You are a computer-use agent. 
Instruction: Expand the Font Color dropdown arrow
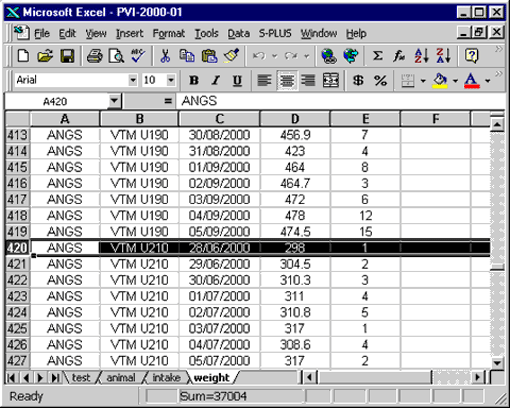[487, 81]
